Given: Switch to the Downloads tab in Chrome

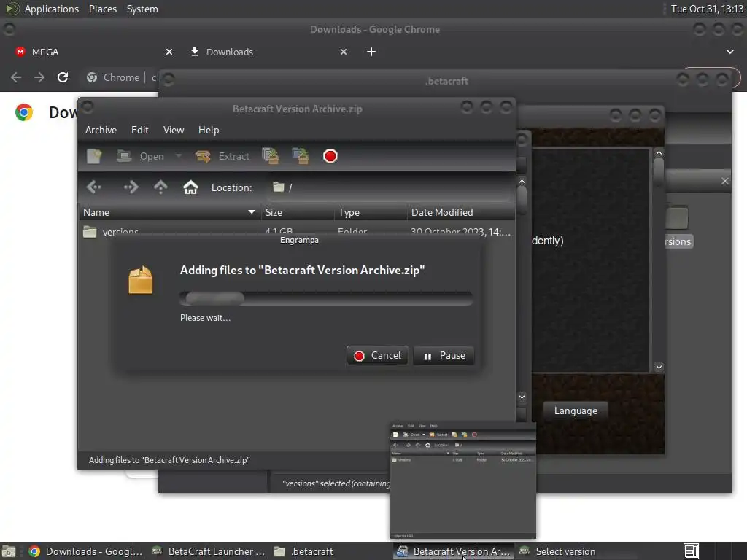Looking at the screenshot, I should [267, 52].
